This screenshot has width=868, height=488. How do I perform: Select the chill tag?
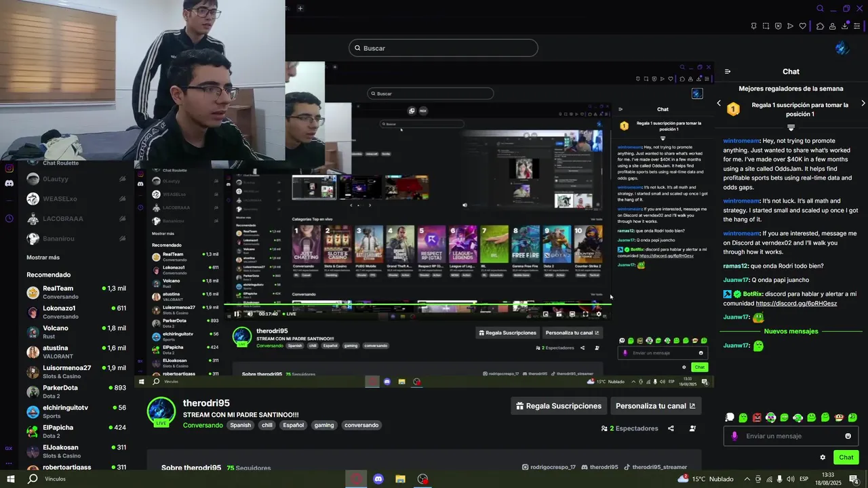(267, 426)
